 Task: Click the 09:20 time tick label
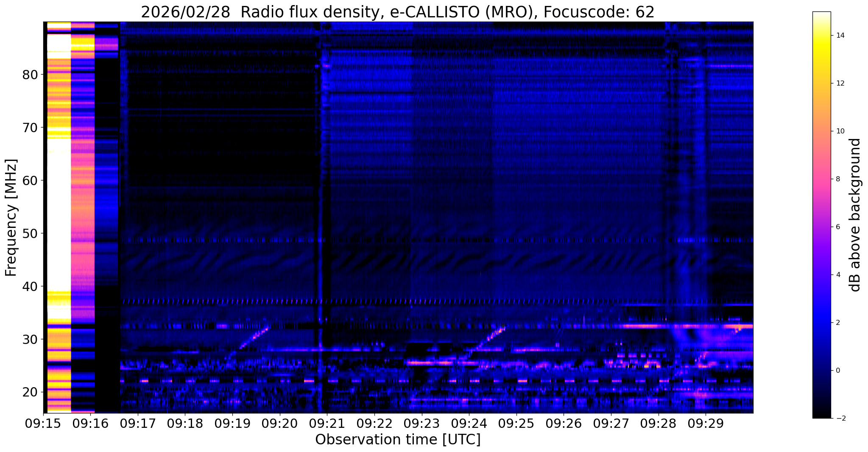click(x=279, y=424)
